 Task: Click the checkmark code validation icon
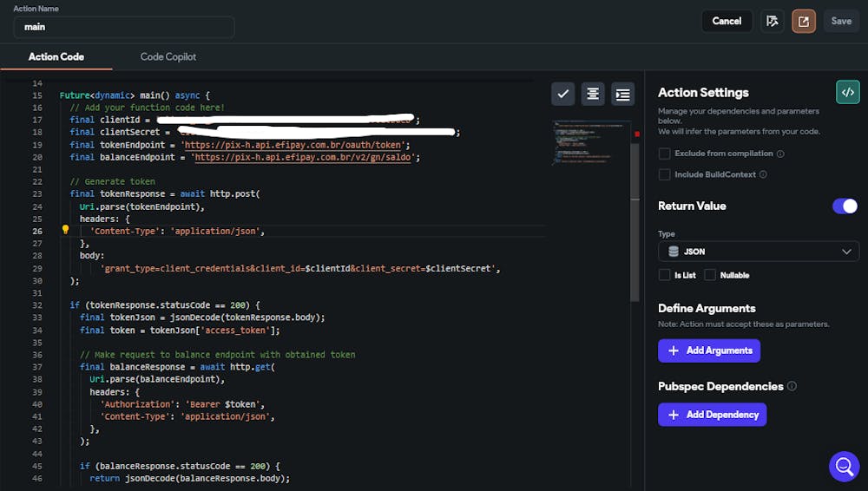pos(562,94)
